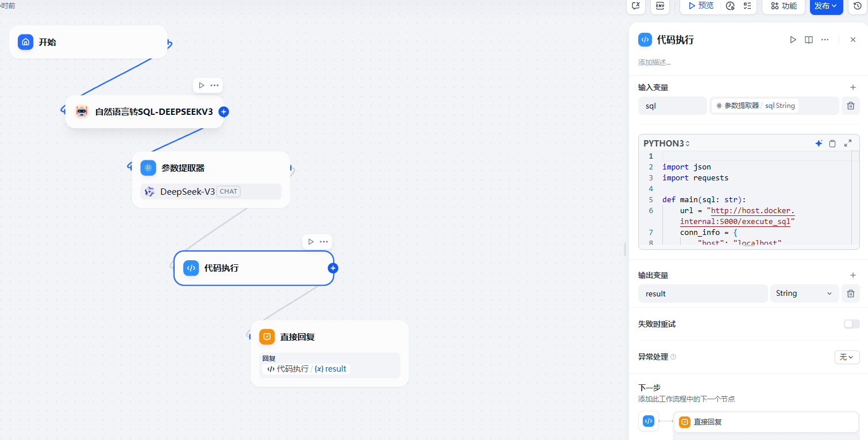Click the 预览 preview button
Screen dimensions: 868x440
pos(700,6)
